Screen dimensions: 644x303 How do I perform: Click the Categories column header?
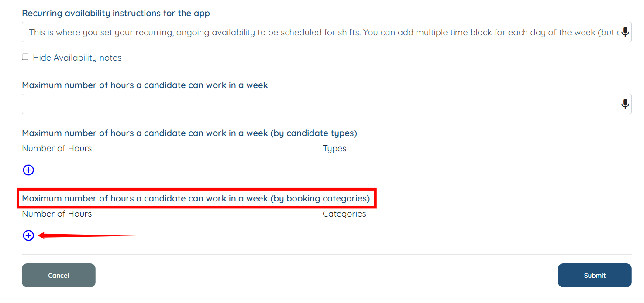(344, 214)
